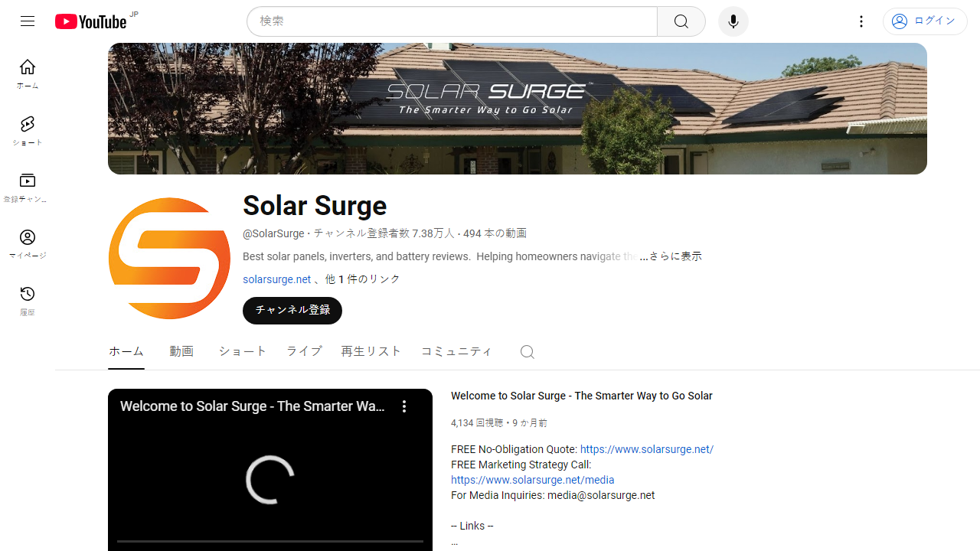Image resolution: width=980 pixels, height=551 pixels.
Task: Switch to the コミュニティ tab
Action: pyautogui.click(x=457, y=351)
